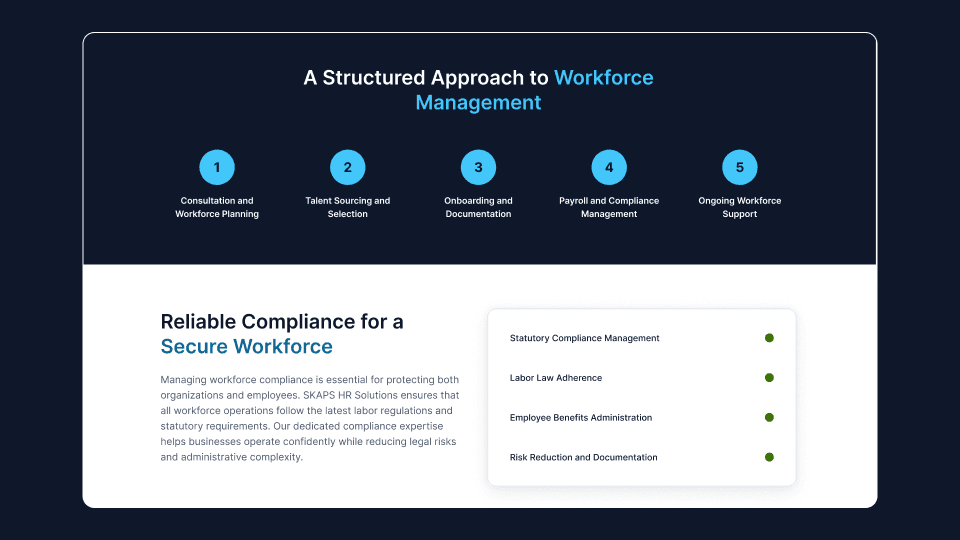The height and width of the screenshot is (540, 960).
Task: Select Employee Benefits Administration list item
Action: (580, 418)
